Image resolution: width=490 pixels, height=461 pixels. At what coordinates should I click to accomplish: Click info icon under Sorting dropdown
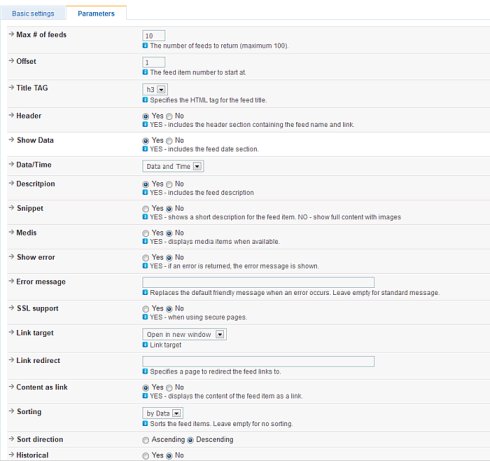(x=145, y=423)
